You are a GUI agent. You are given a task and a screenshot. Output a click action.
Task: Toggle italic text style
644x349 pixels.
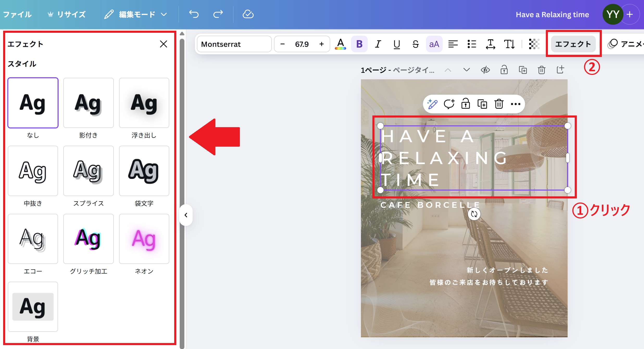pos(378,44)
